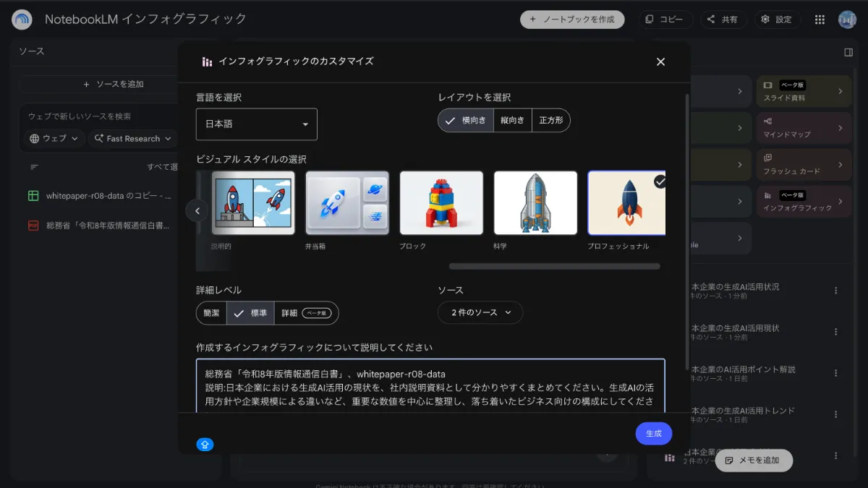Screen dimensions: 868x488
Task: Click the コピー button
Action: (665, 20)
